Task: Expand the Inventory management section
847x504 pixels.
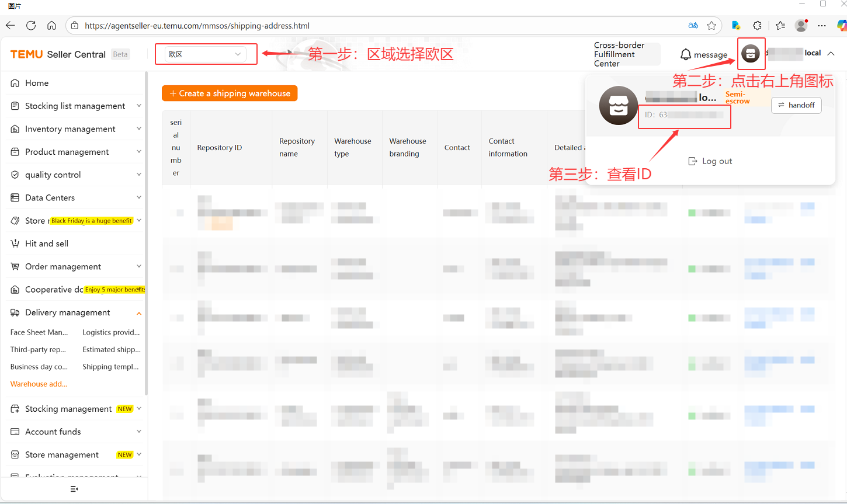Action: (x=76, y=129)
